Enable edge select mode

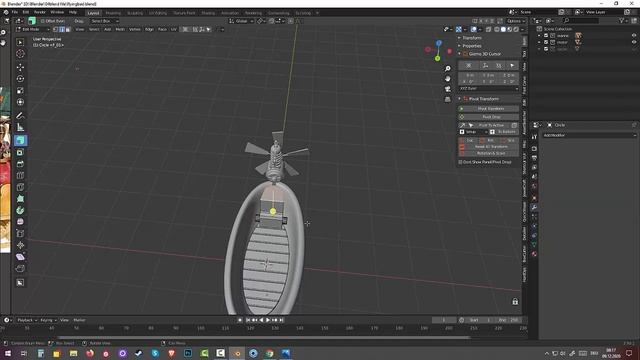[62, 29]
